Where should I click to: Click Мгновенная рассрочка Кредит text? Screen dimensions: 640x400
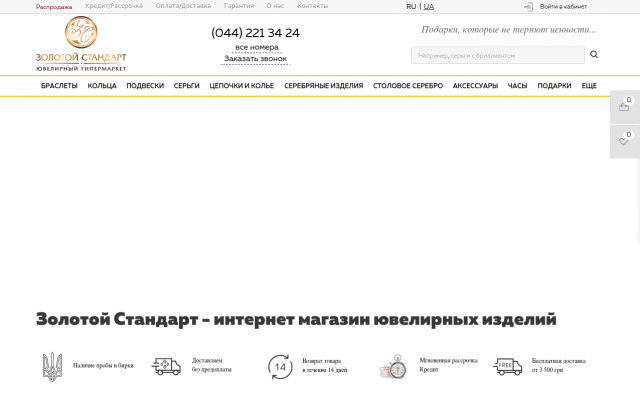[x=449, y=365]
